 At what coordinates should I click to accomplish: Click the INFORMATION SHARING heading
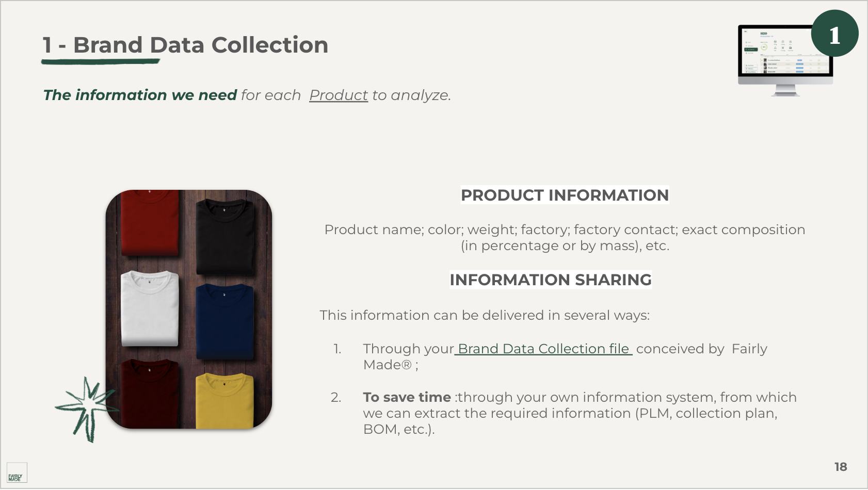(550, 280)
